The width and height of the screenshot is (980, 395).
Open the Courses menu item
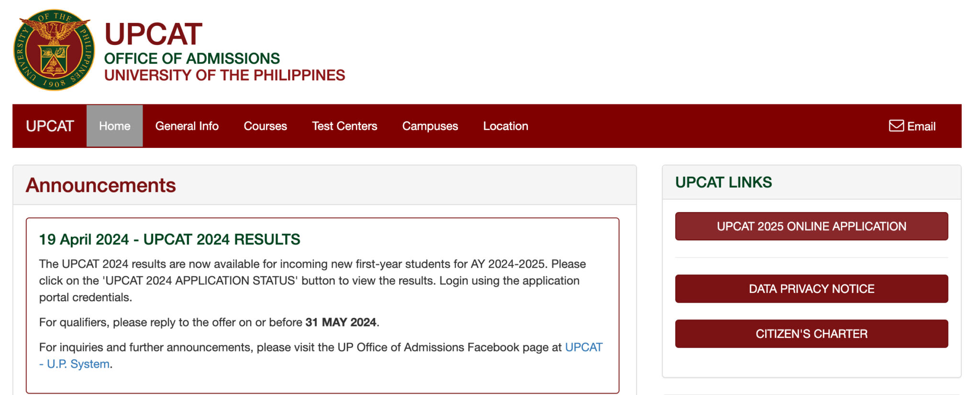point(265,126)
